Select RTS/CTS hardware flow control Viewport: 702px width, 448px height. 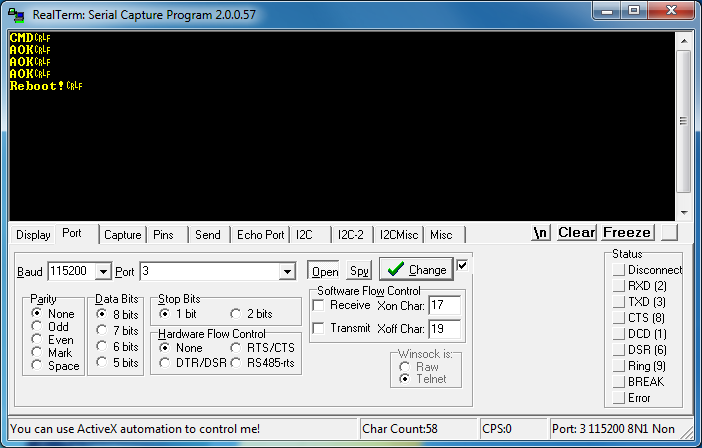(262, 348)
